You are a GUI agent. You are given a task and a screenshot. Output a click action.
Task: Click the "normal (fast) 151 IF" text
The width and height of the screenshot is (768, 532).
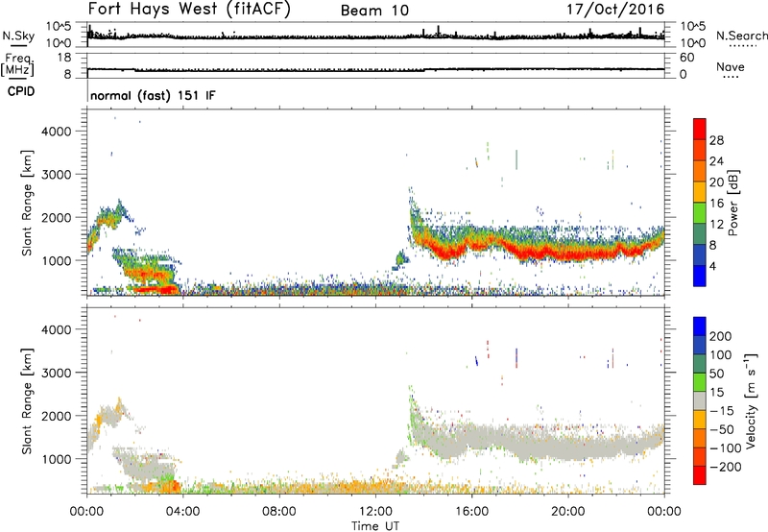(x=153, y=95)
